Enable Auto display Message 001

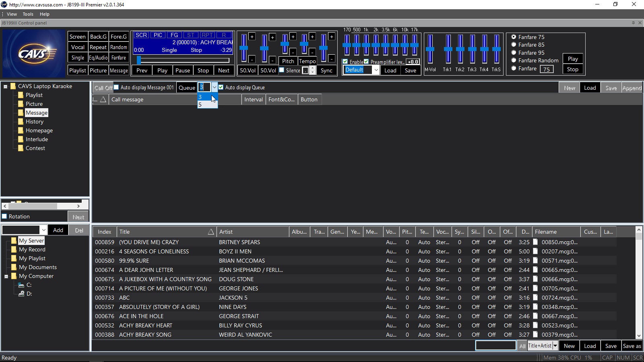pos(116,87)
